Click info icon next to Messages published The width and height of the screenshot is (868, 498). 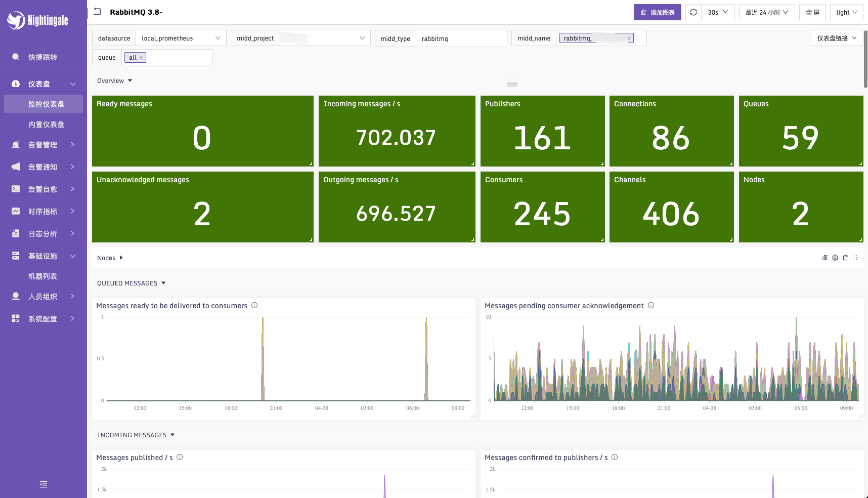point(180,457)
